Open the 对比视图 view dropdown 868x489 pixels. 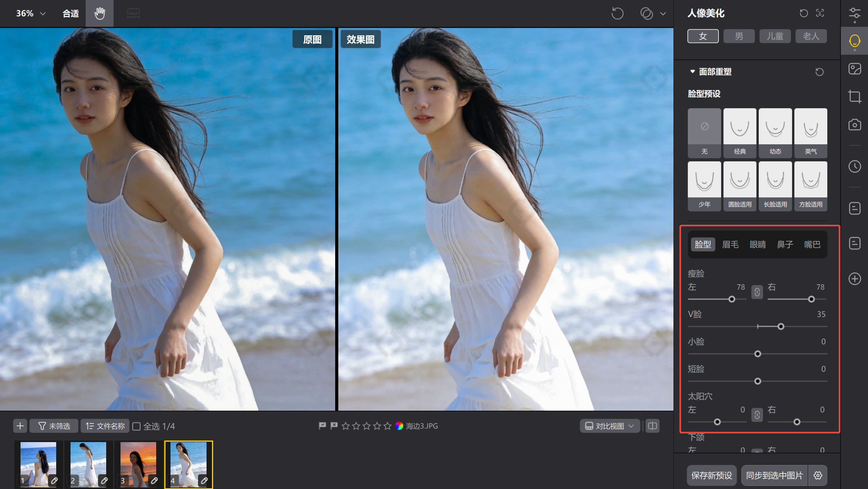point(610,426)
